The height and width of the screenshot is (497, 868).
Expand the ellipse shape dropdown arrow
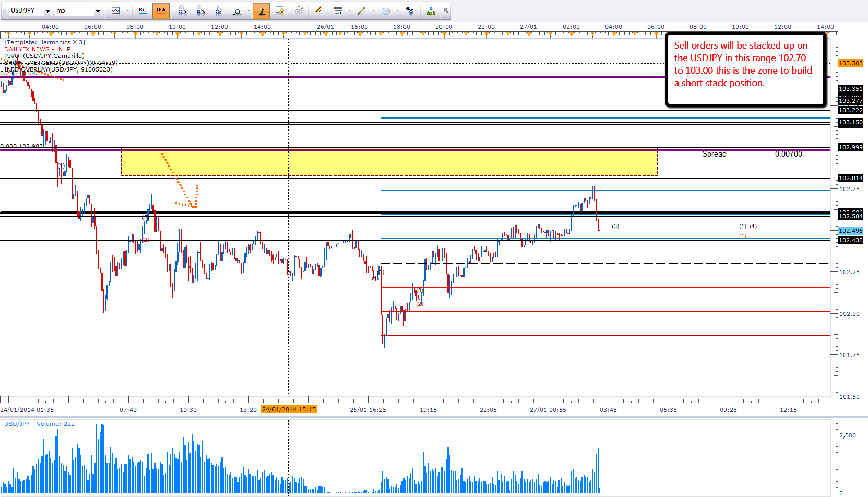coord(397,11)
